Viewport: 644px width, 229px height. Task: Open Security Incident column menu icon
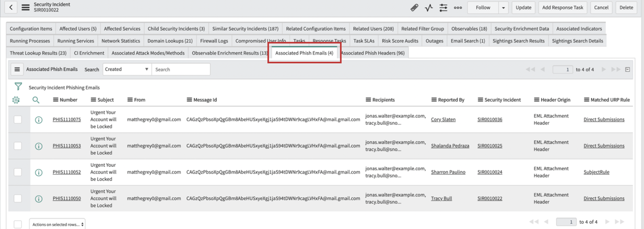tap(481, 100)
